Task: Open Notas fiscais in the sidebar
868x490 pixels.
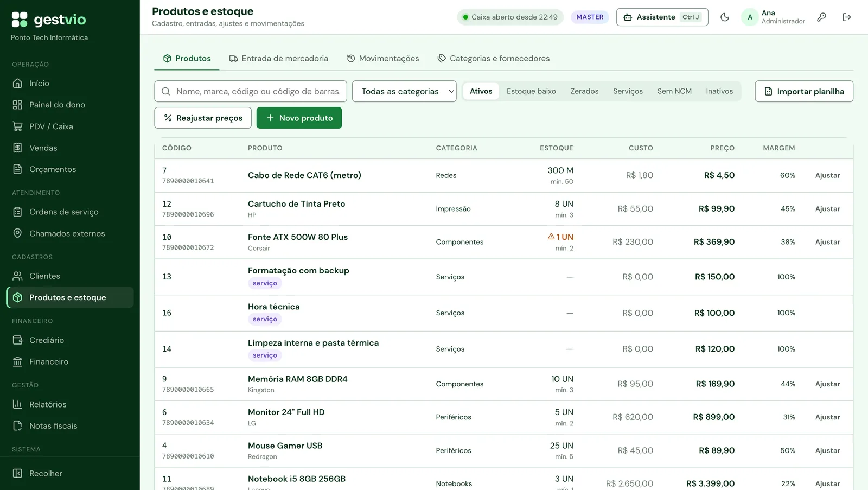Action: (69, 425)
